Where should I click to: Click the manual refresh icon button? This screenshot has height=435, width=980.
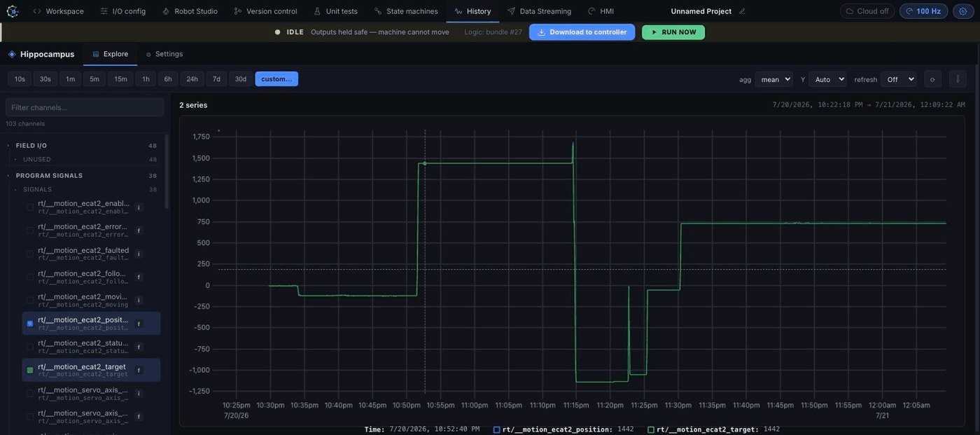click(932, 79)
